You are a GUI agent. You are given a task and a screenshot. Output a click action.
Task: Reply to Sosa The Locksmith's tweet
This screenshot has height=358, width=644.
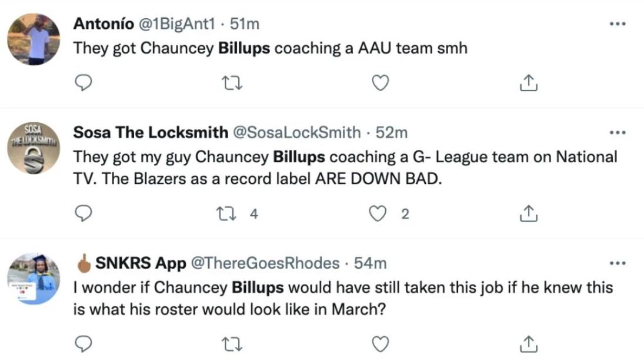click(x=84, y=213)
